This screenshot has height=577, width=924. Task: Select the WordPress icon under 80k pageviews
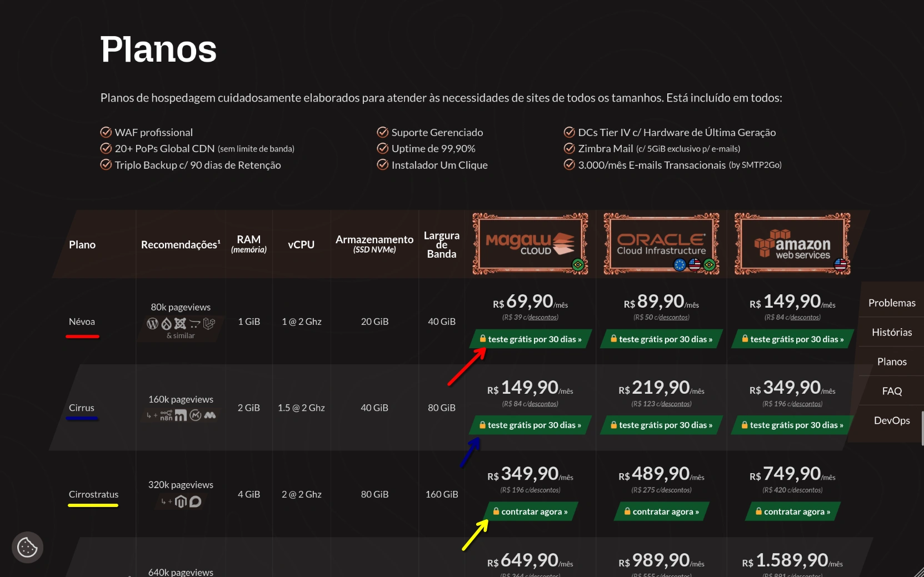152,324
